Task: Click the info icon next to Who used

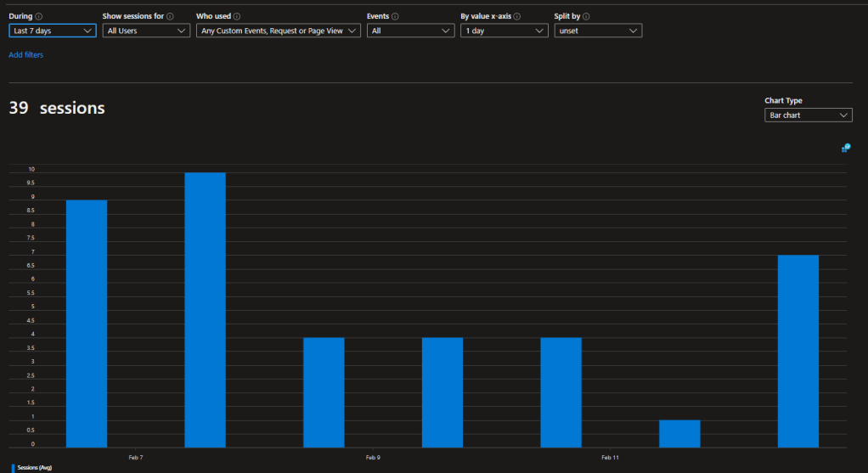Action: pos(237,16)
